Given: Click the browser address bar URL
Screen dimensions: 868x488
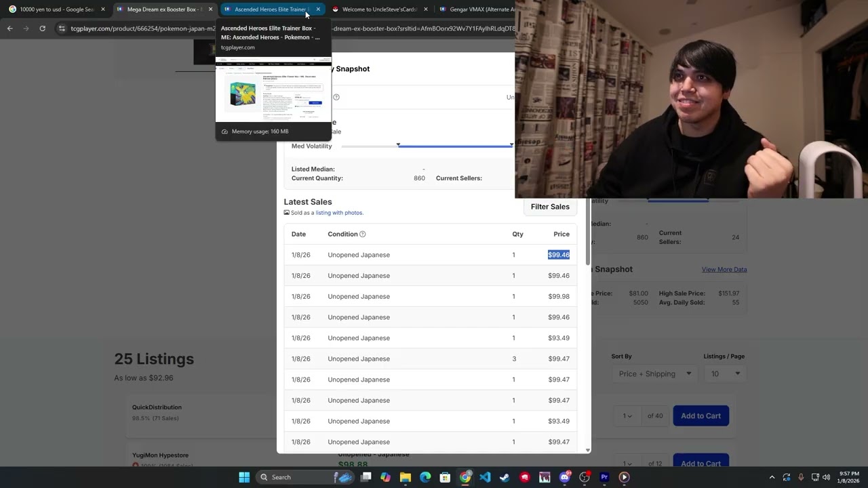Looking at the screenshot, I should coord(292,28).
